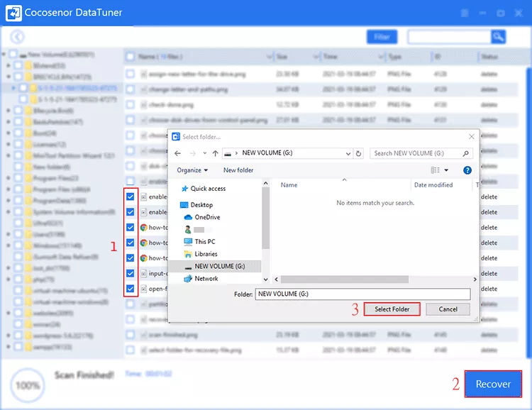Open Libraries in navigation pane

206,253
